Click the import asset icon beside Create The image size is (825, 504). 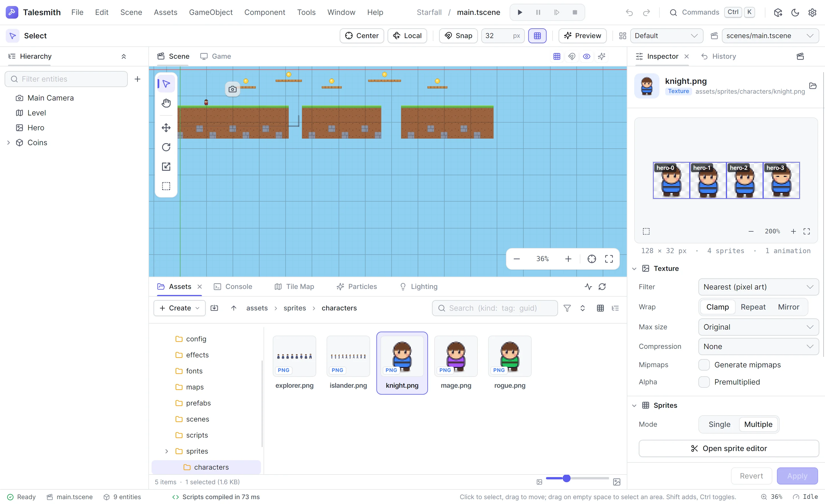(x=214, y=308)
